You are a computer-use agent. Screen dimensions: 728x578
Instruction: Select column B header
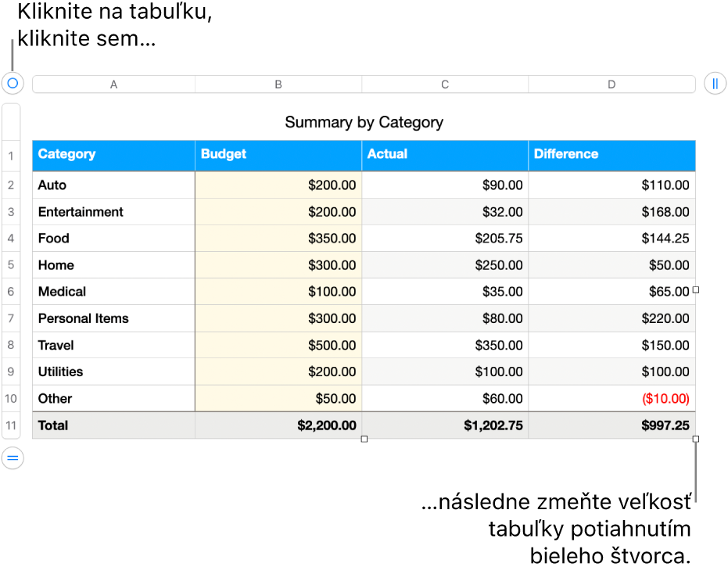(x=278, y=84)
